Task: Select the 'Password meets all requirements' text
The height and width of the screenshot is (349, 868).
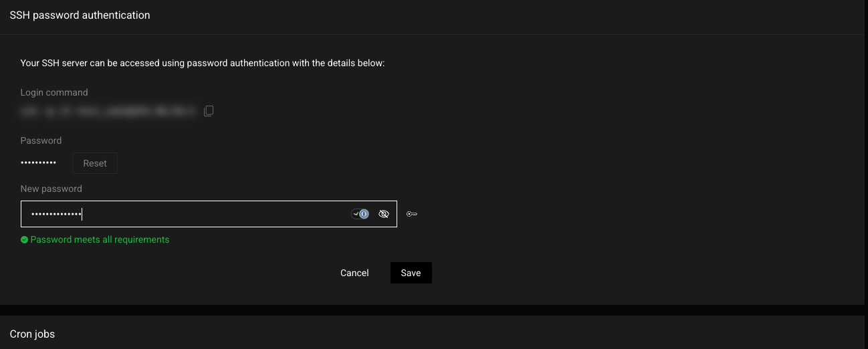Action: (100, 239)
